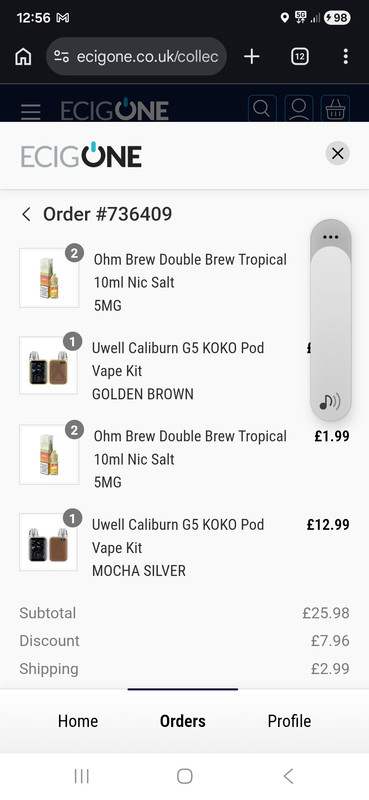Tap the site info icon in address bar
The width and height of the screenshot is (369, 800).
click(61, 57)
